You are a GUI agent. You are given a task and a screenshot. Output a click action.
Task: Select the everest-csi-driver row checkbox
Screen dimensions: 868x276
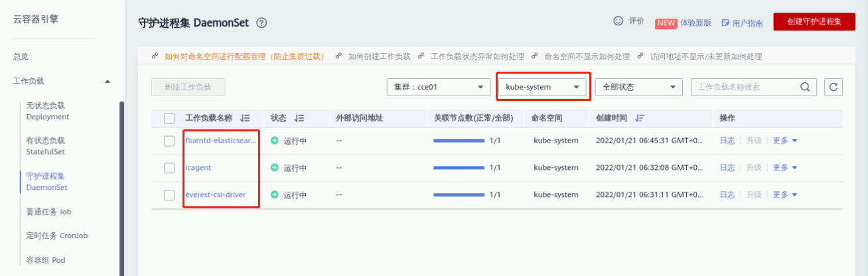click(169, 195)
